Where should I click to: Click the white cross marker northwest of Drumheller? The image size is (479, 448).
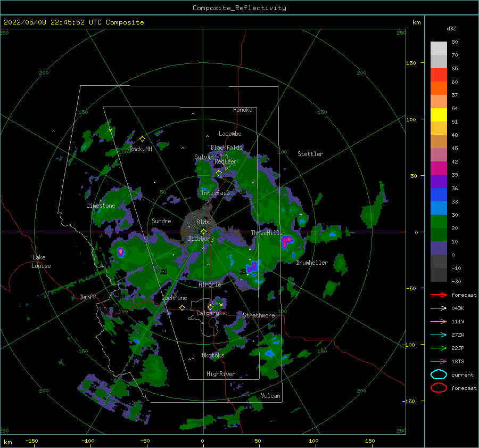(x=301, y=214)
